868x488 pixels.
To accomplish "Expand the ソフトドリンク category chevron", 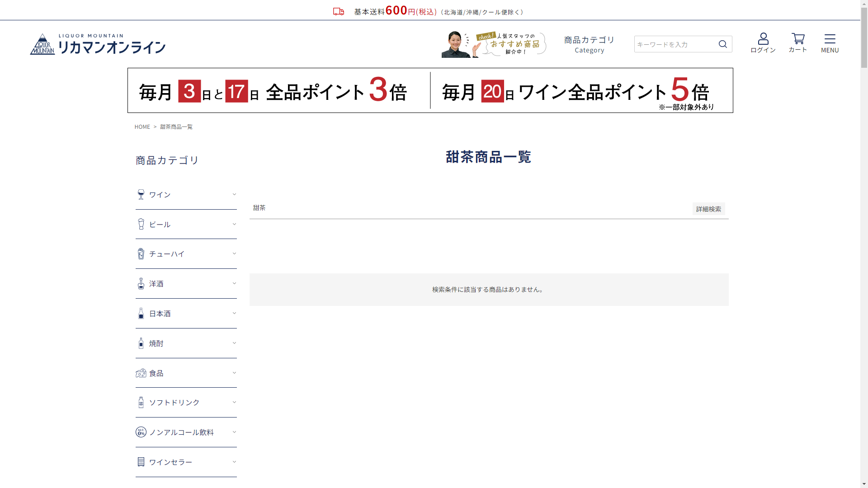I will click(234, 402).
